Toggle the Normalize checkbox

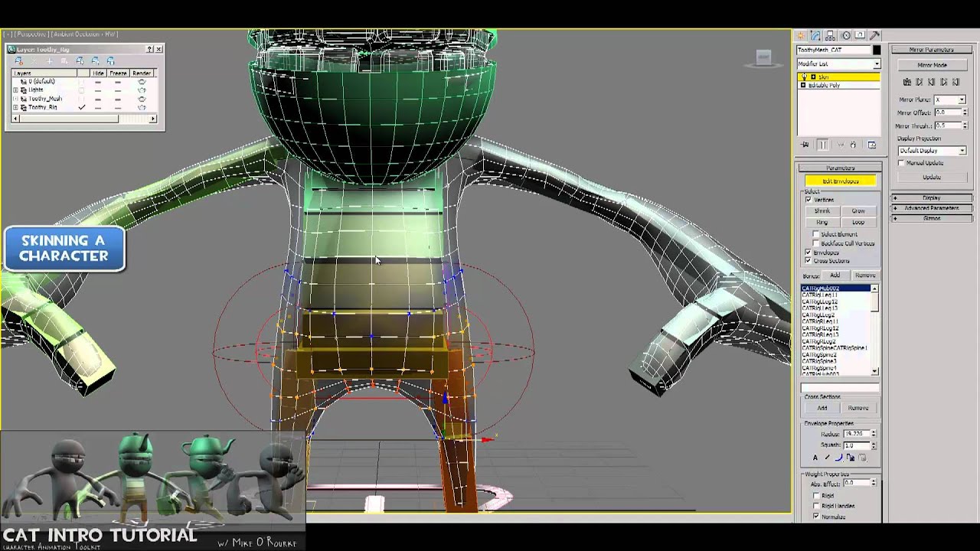tap(817, 517)
